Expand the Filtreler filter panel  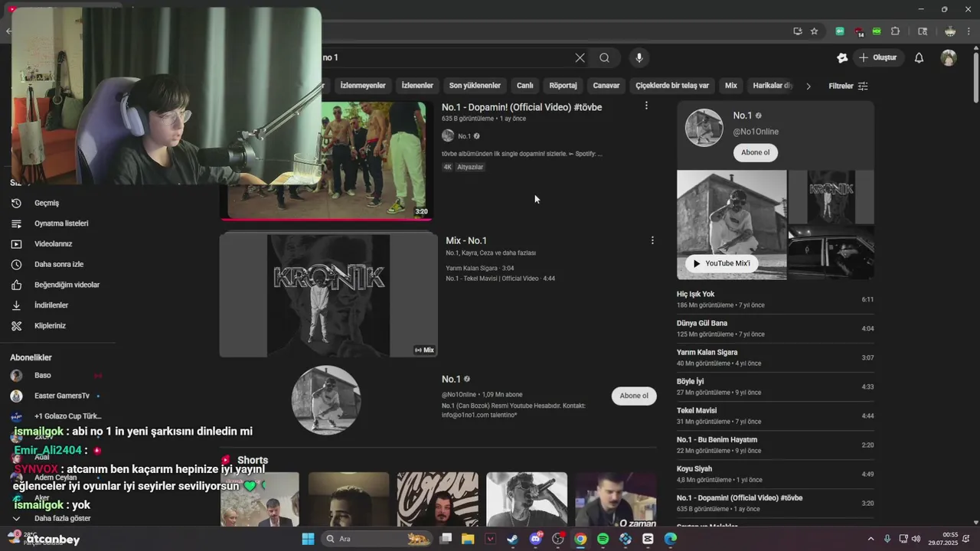pos(848,86)
